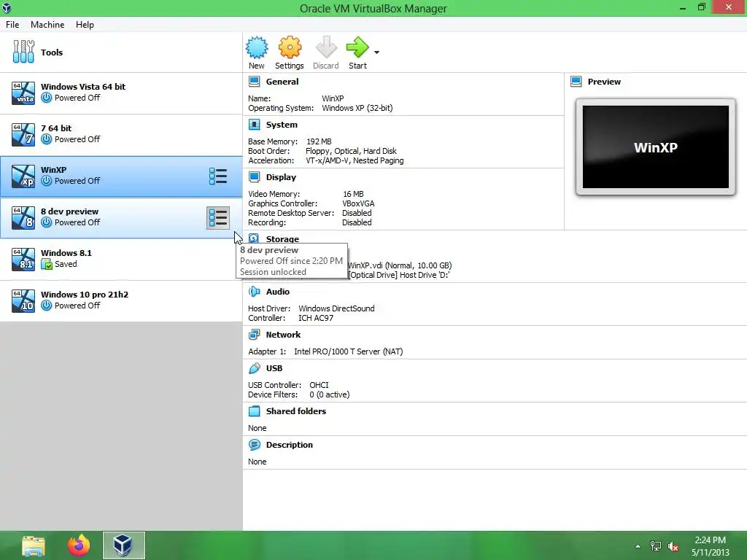Click Powered Off icon under WinXP
The width and height of the screenshot is (747, 560).
(x=46, y=181)
